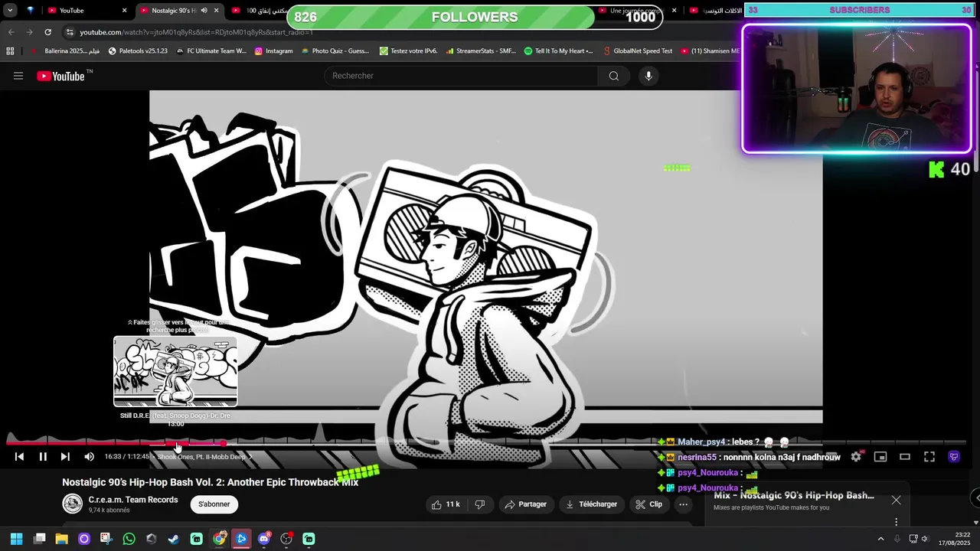Navigate forward in the browser
The height and width of the screenshot is (551, 980).
coord(29,32)
